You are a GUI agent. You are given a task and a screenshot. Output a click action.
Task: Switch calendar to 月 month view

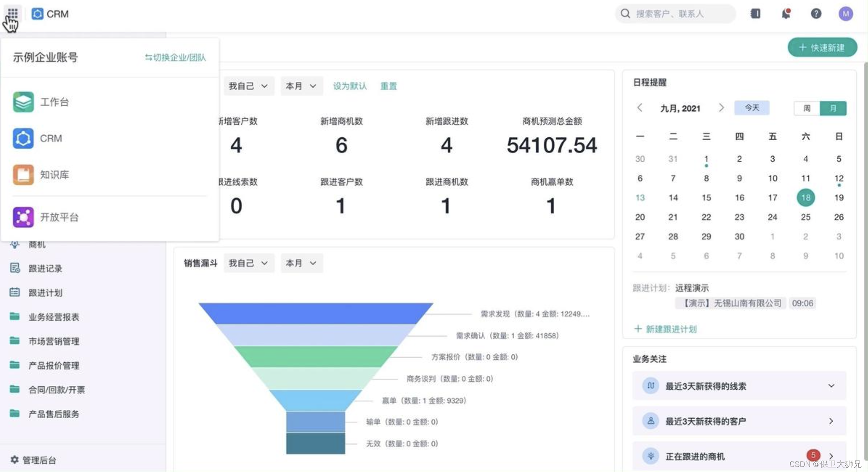coord(833,108)
